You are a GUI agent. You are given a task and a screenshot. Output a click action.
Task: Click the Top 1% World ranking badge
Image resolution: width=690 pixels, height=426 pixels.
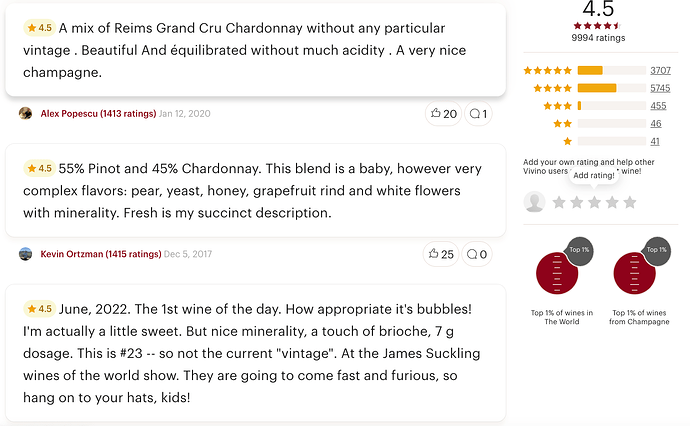(x=562, y=272)
